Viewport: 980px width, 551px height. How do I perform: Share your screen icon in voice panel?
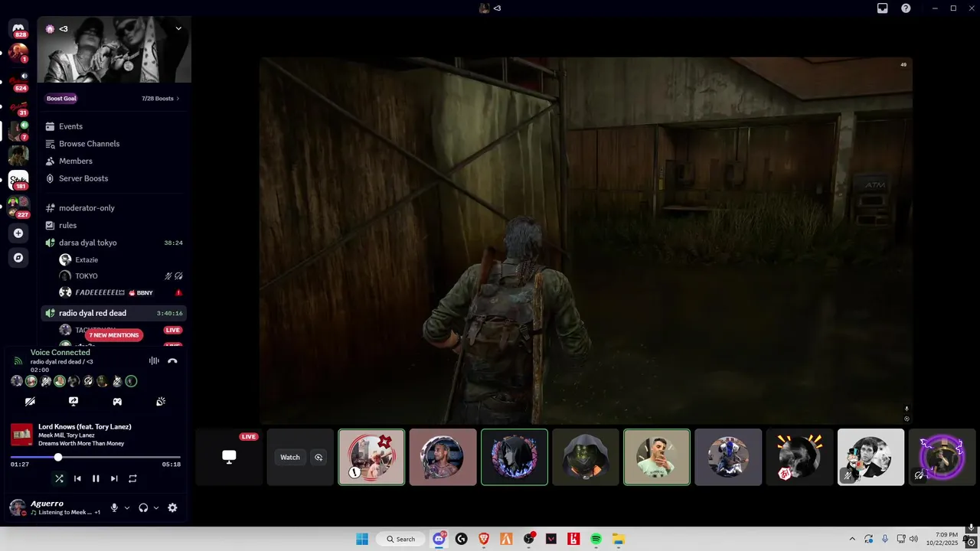click(x=73, y=401)
